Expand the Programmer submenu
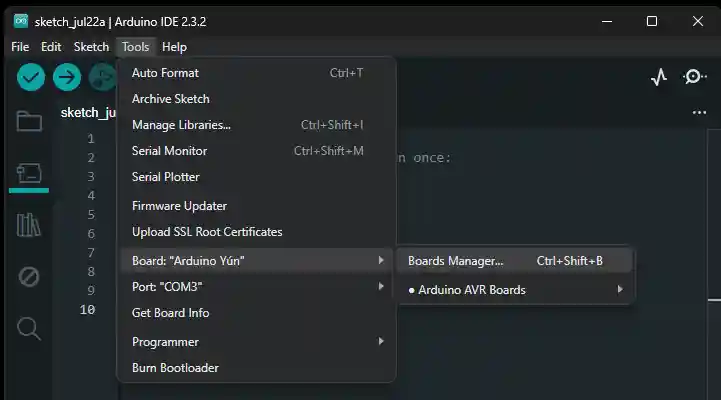 point(256,342)
